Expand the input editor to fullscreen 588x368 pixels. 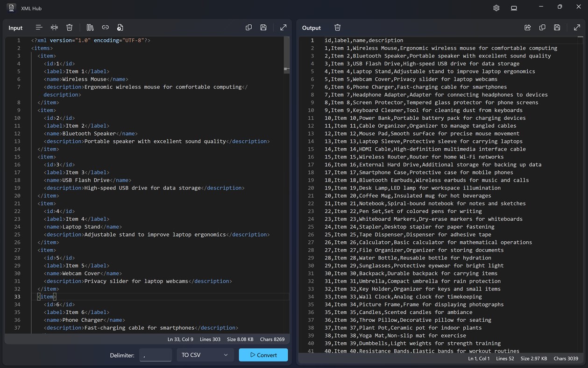pos(283,27)
